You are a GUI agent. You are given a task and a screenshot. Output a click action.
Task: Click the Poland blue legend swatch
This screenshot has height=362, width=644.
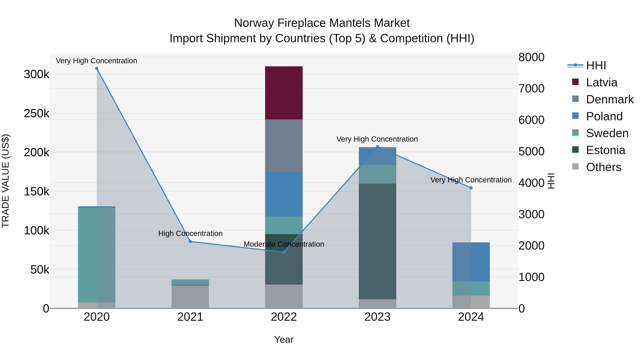click(575, 116)
